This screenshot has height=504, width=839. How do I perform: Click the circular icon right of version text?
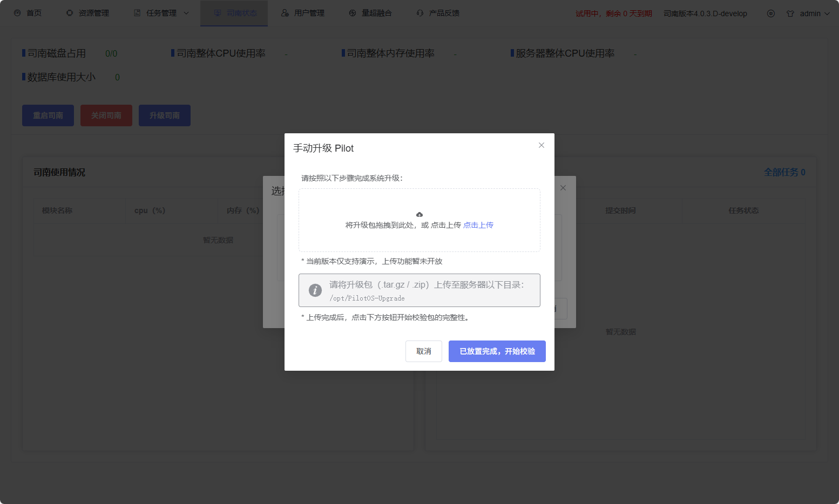[771, 13]
